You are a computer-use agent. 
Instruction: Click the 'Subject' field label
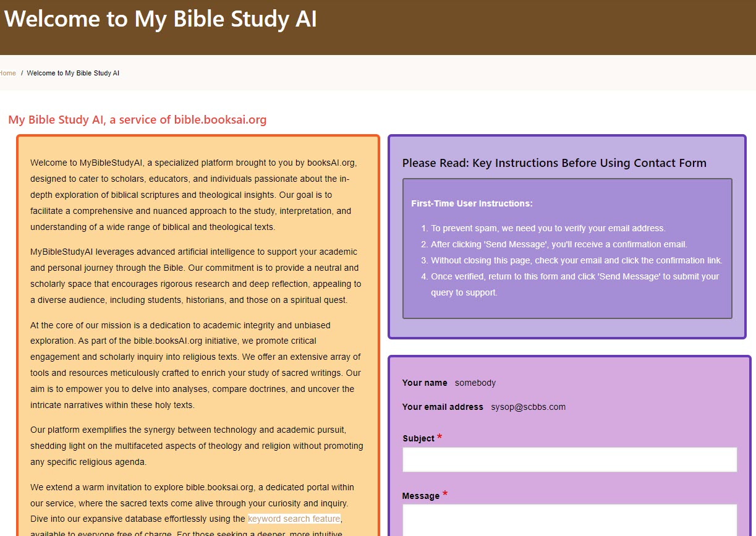coord(418,438)
